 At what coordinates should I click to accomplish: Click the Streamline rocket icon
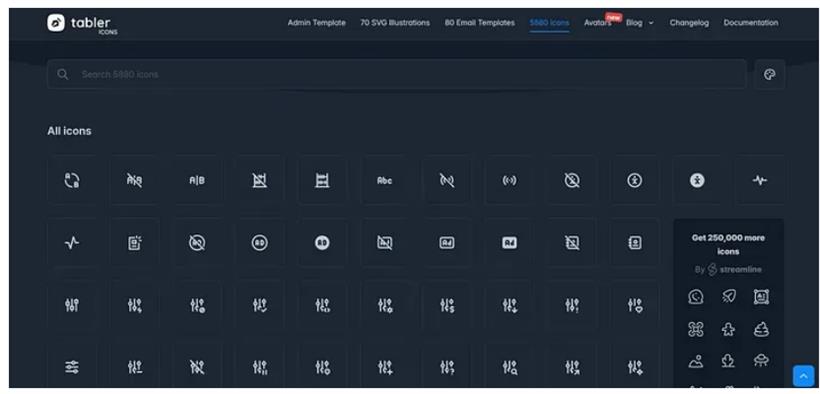(x=728, y=297)
